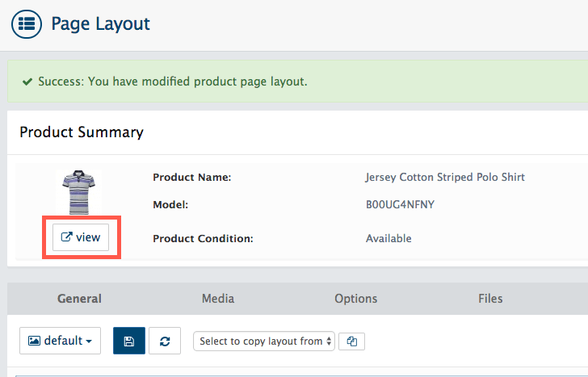Click the Product Condition label
This screenshot has width=588, height=377.
pyautogui.click(x=203, y=238)
